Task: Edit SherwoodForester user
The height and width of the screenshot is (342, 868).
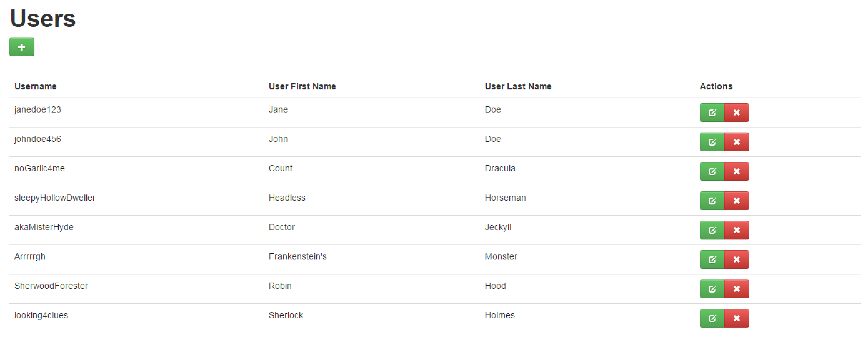Action: [x=712, y=289]
